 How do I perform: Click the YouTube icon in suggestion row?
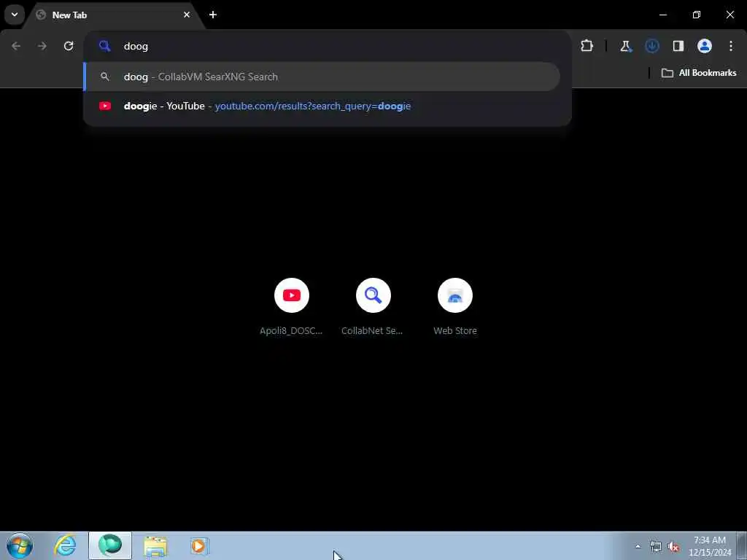click(105, 106)
